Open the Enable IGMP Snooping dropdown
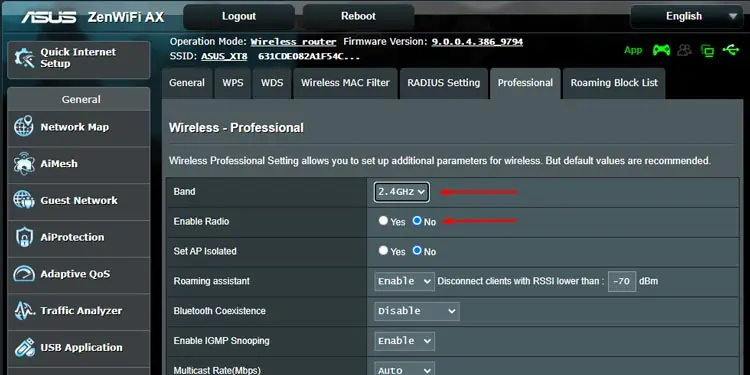 404,341
